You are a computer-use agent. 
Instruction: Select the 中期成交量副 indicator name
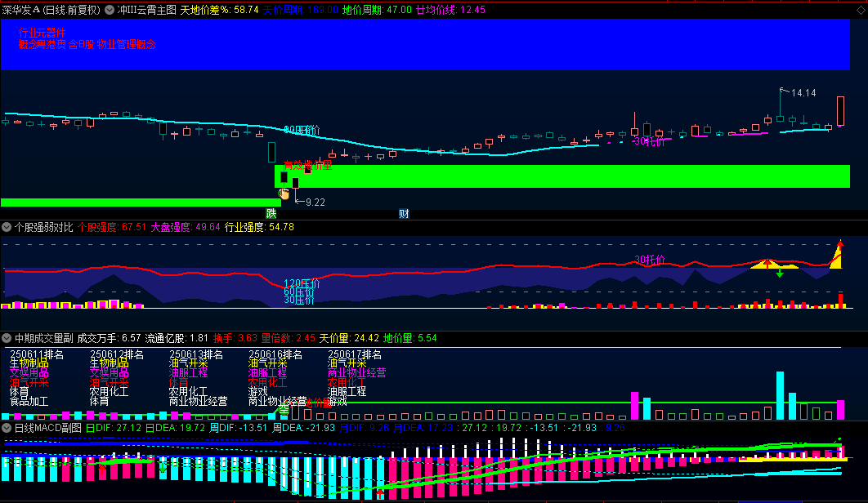[44, 337]
